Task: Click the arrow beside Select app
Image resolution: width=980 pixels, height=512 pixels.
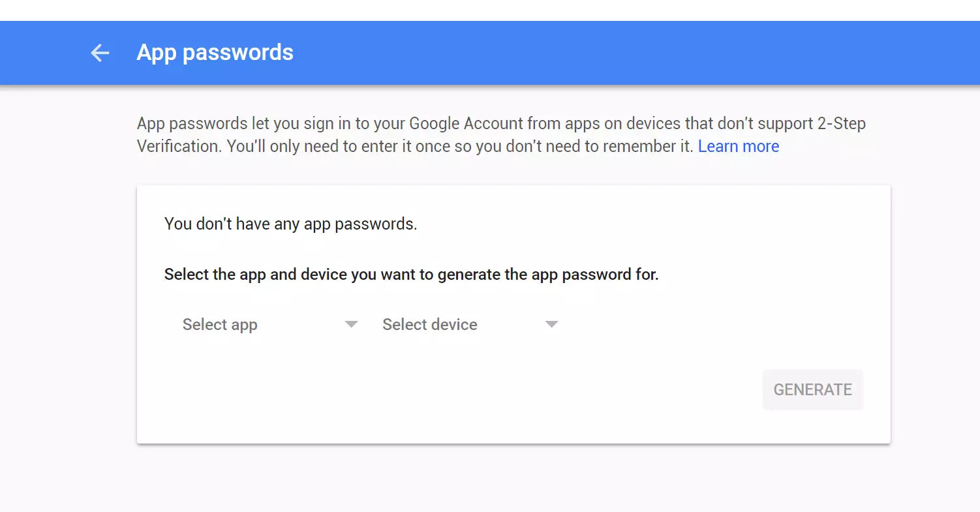Action: click(x=351, y=325)
